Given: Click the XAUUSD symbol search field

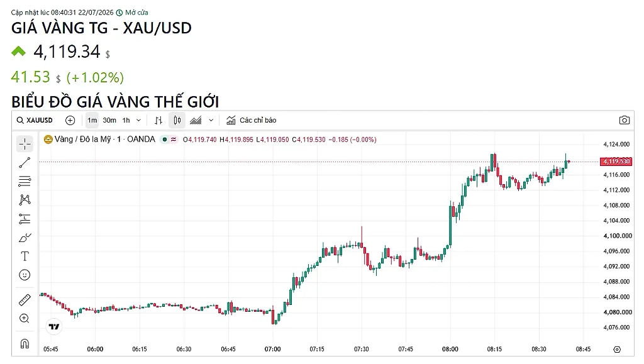Looking at the screenshot, I should [x=35, y=120].
